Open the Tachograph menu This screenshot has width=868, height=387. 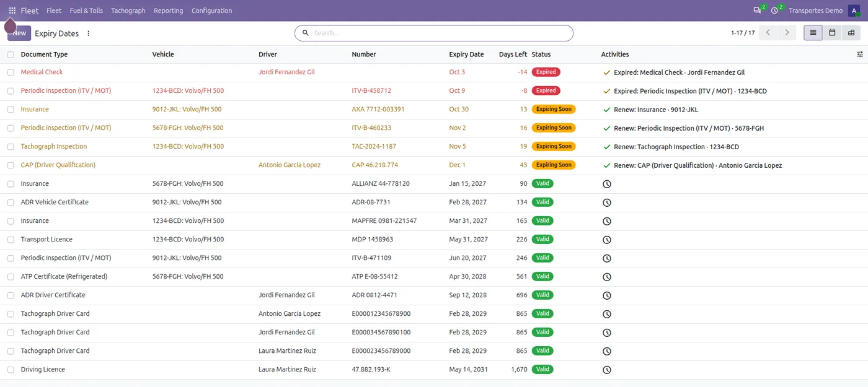coord(128,11)
